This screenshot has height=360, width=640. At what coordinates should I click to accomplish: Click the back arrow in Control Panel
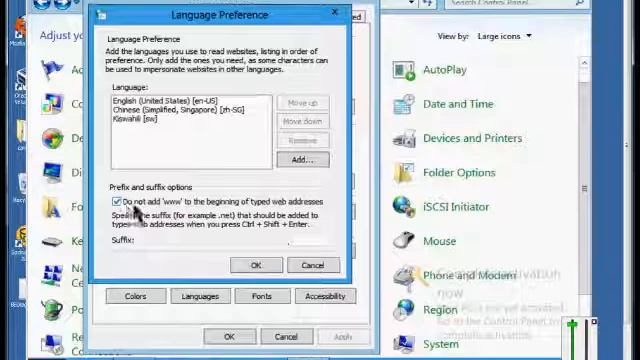(42, 4)
